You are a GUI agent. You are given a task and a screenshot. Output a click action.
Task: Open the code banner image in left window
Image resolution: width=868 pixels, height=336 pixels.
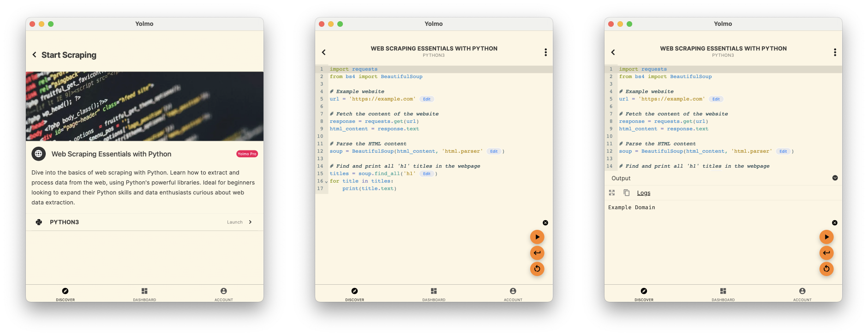tap(144, 106)
